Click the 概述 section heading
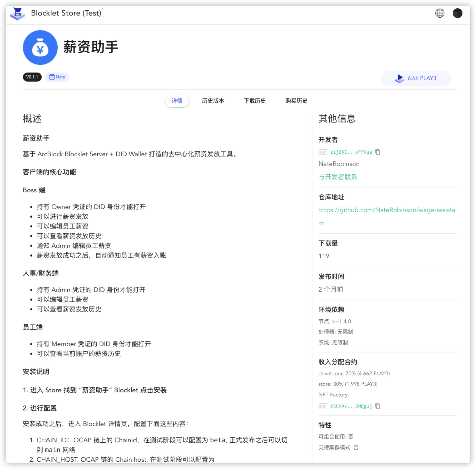 pyautogui.click(x=32, y=119)
